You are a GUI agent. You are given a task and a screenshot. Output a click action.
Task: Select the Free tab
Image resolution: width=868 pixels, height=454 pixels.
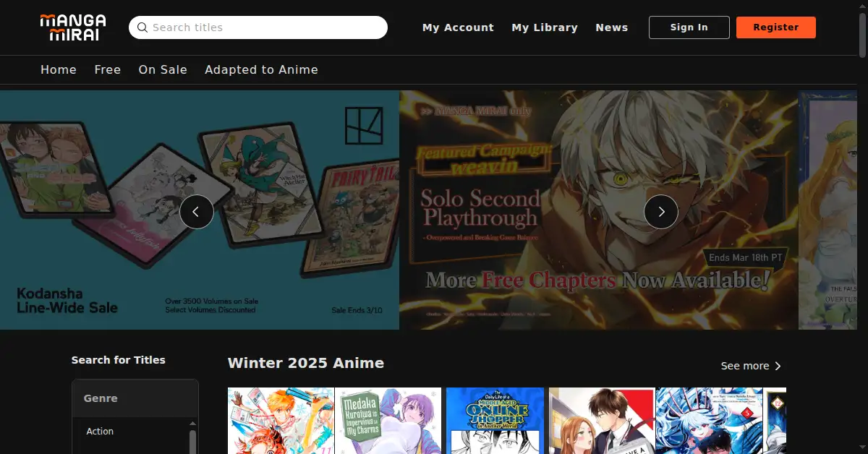coord(108,70)
